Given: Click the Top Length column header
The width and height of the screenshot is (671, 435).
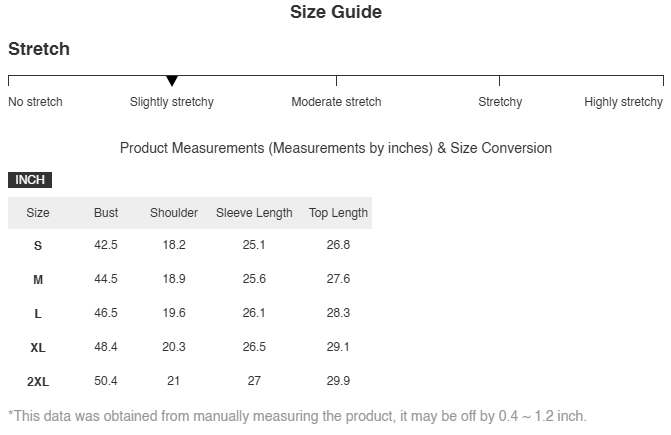Looking at the screenshot, I should click(x=338, y=213).
